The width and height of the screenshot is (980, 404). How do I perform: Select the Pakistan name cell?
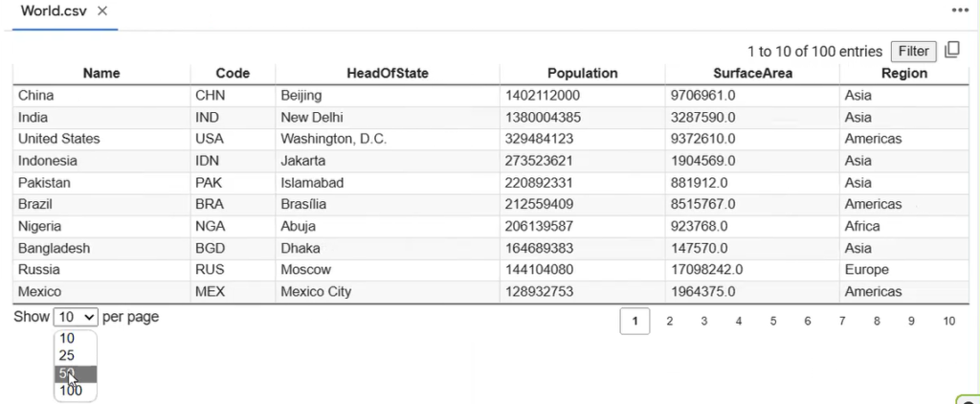coord(101,183)
